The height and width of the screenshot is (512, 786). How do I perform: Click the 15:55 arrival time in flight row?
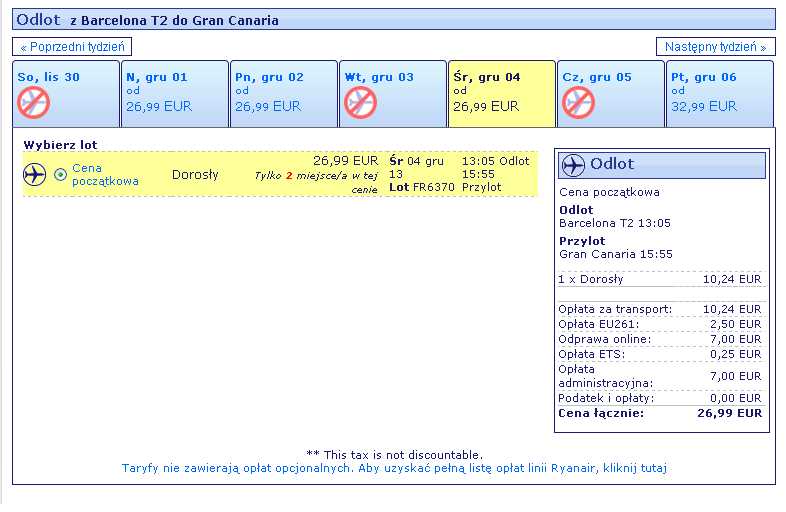click(478, 174)
